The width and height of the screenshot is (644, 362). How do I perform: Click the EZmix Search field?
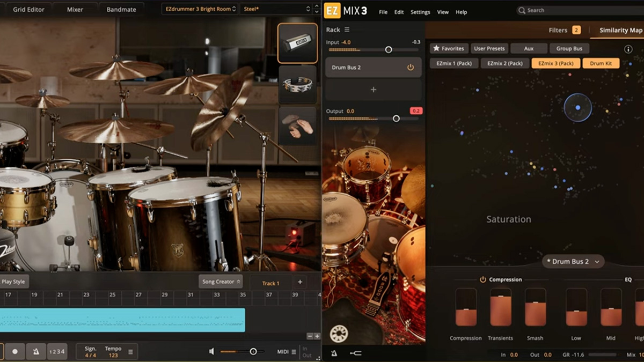(580, 10)
